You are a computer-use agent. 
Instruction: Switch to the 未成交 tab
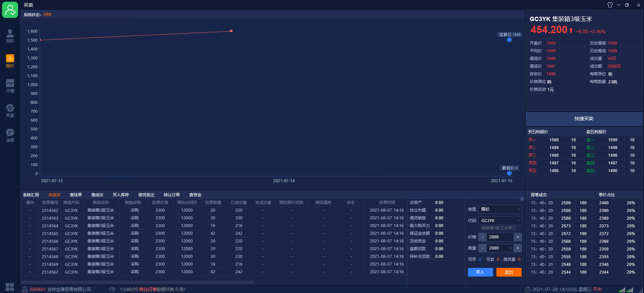(54, 195)
